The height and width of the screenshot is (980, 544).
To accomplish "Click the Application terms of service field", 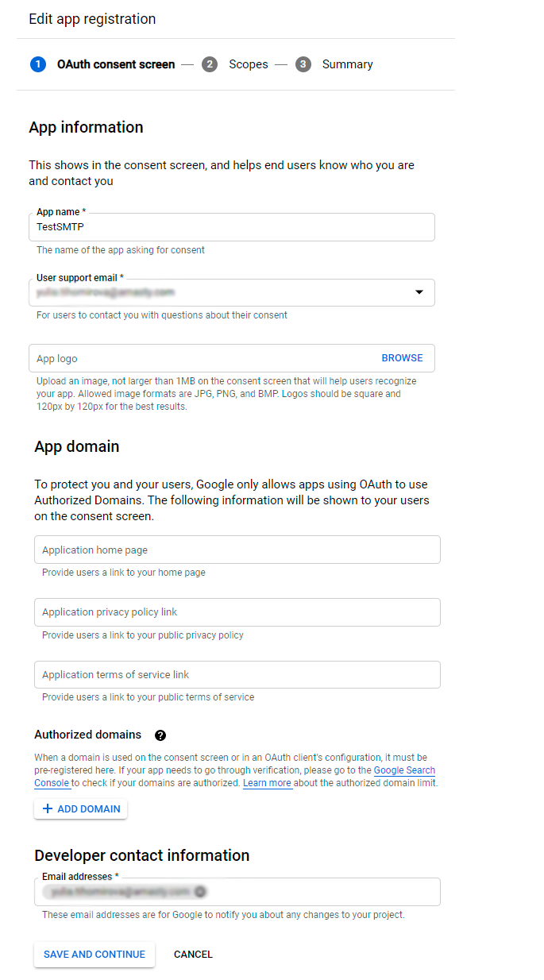I will coord(237,674).
